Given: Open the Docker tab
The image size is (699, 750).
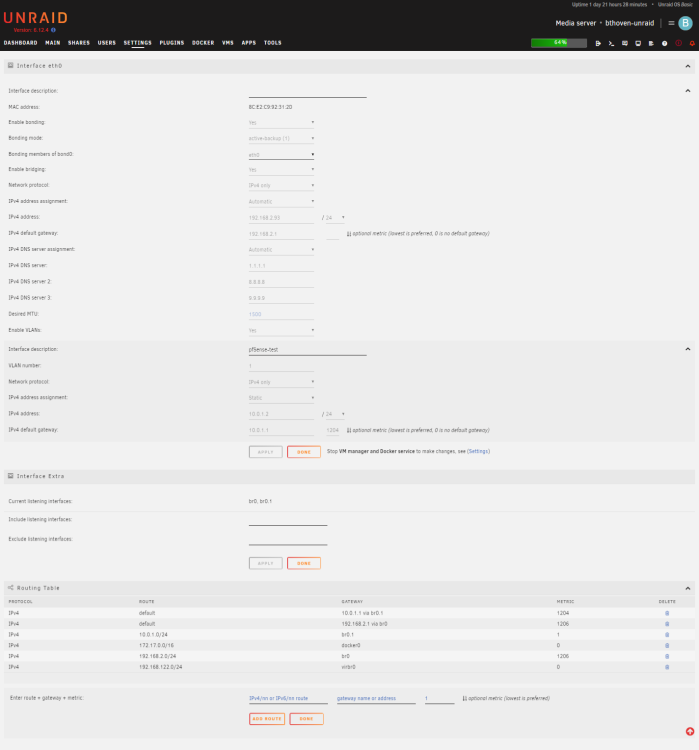Looking at the screenshot, I should click(203, 43).
